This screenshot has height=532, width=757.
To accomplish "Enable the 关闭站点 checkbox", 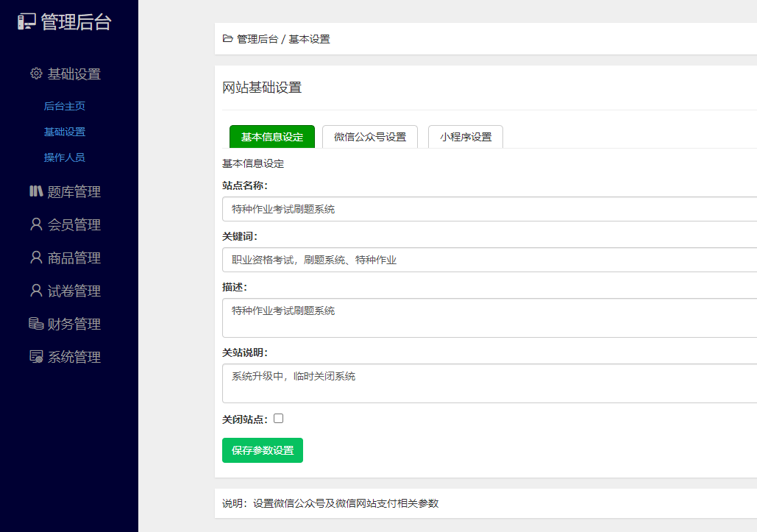I will point(278,419).
